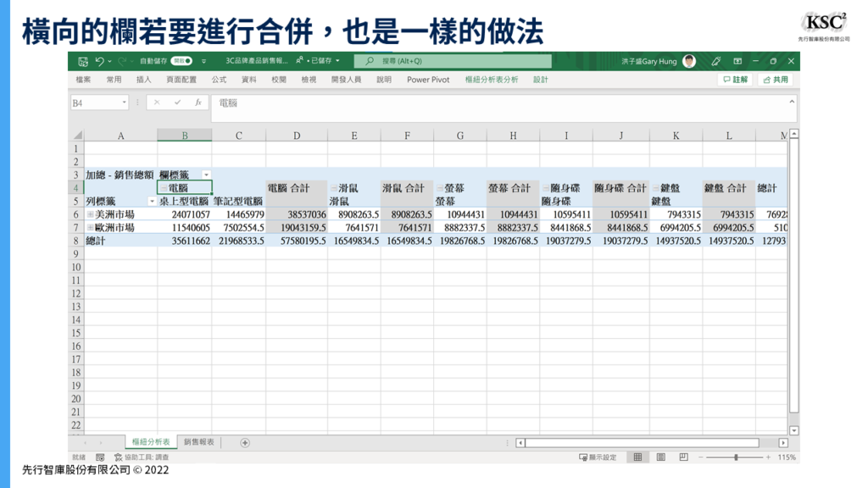The height and width of the screenshot is (488, 868).
Task: Expand the 美洲市場 row
Action: point(90,214)
